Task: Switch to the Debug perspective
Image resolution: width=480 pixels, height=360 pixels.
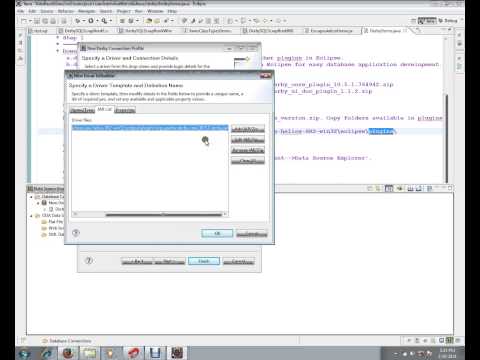Action: (448, 21)
